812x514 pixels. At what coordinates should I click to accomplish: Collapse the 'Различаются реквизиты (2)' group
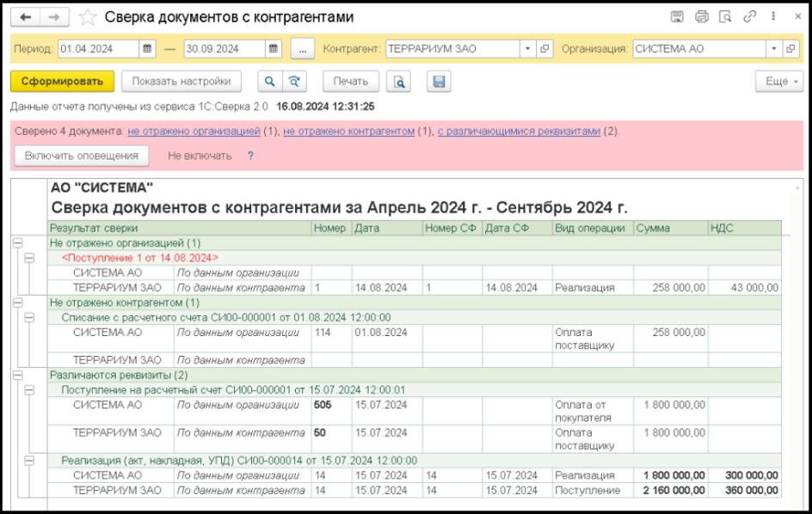(x=16, y=375)
